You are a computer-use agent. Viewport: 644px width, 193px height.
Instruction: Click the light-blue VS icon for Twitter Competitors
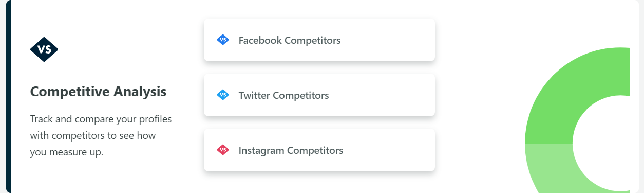[223, 95]
